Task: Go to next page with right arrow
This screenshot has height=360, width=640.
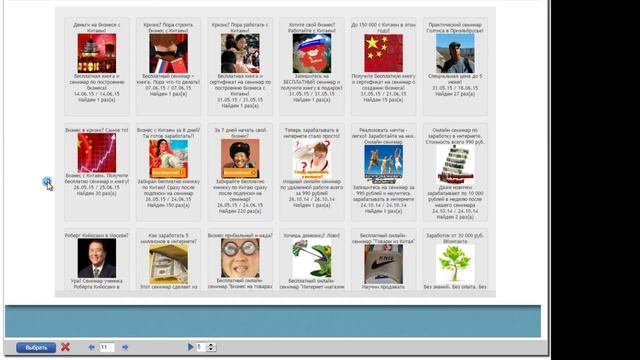Action: [x=125, y=347]
